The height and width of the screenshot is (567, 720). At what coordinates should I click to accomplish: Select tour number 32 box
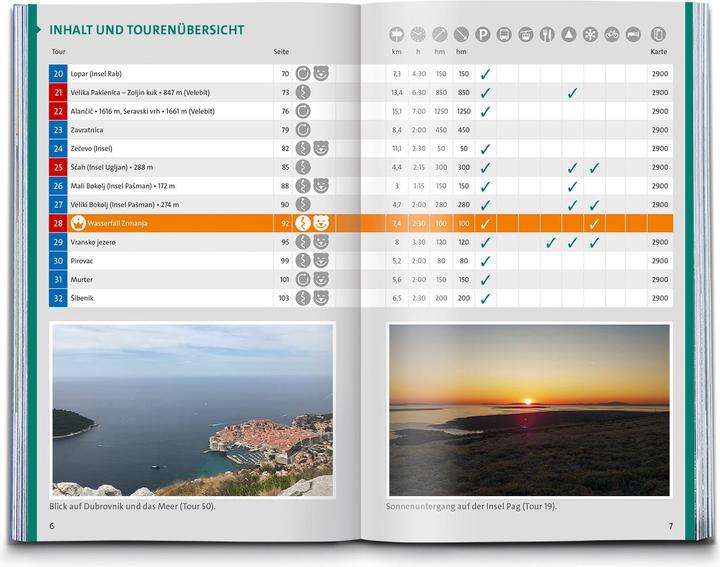58,298
